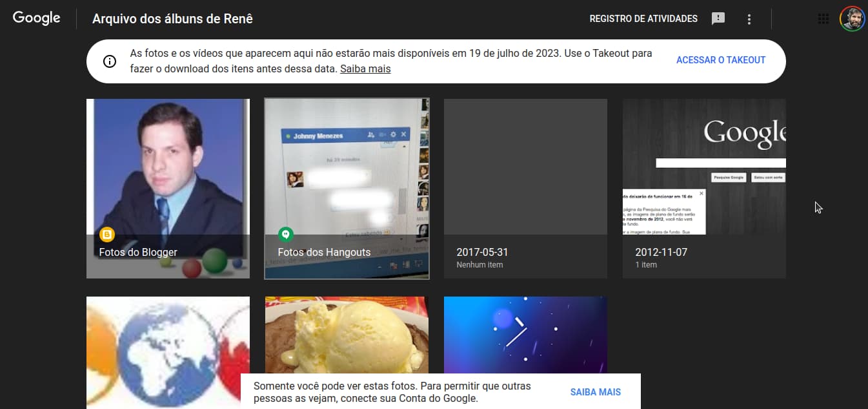Follow the Saiba mais link in banner

pos(365,68)
